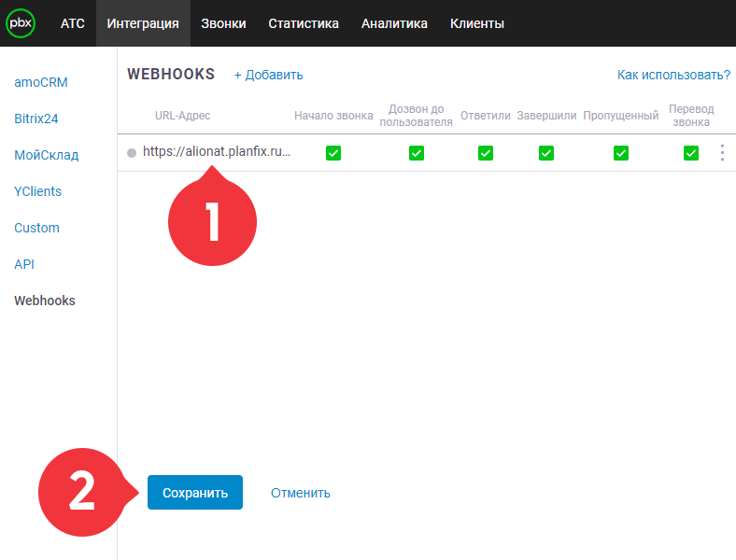
Task: Click Отменить to cancel changes
Action: 301,493
